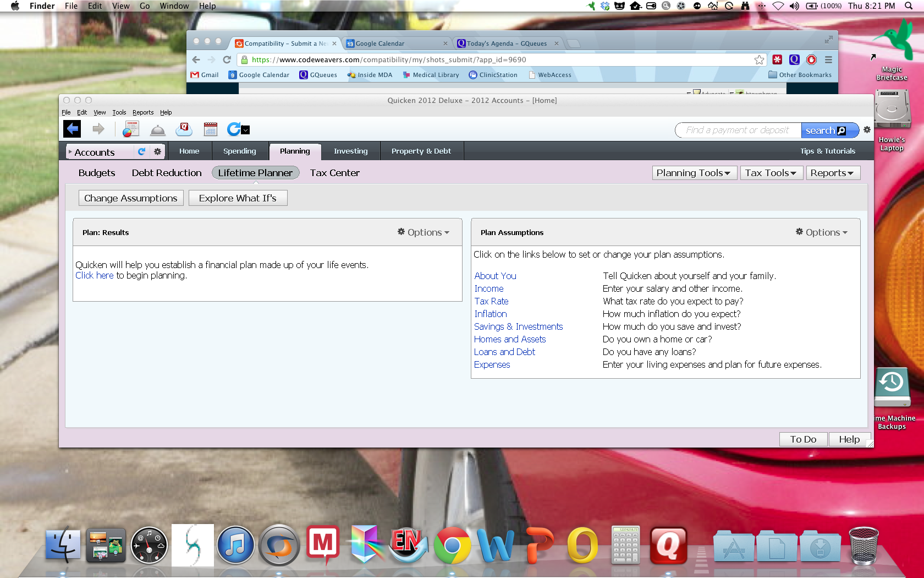Screen dimensions: 924x578
Task: Open Calculator from the Dock
Action: [x=625, y=544]
